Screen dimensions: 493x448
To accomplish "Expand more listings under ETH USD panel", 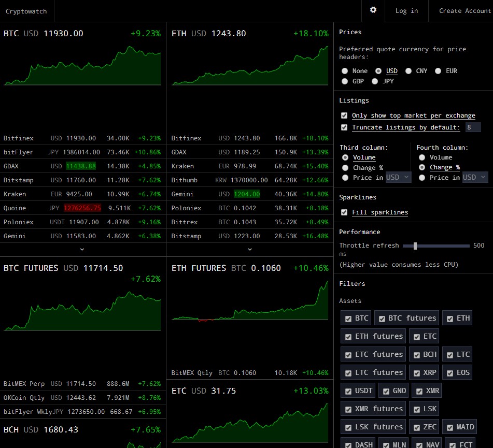I will point(249,249).
